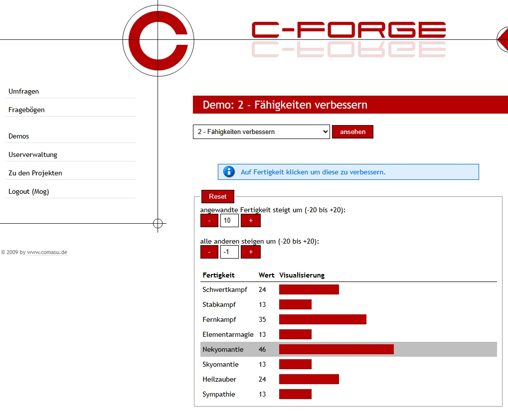508x420 pixels.
Task: Open Zu den Projekten link
Action: click(x=35, y=173)
